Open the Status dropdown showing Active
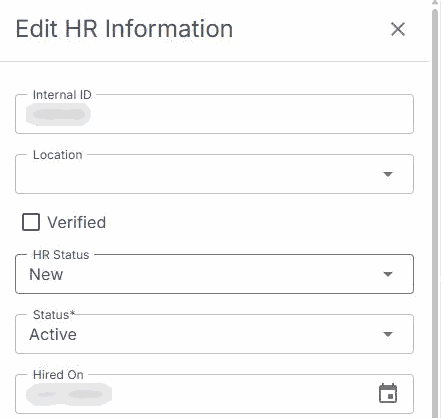 214,334
